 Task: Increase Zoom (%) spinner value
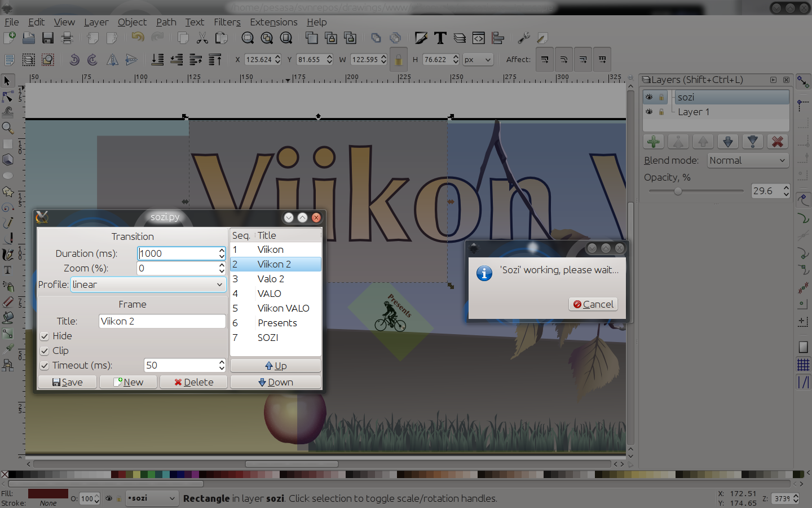222,265
